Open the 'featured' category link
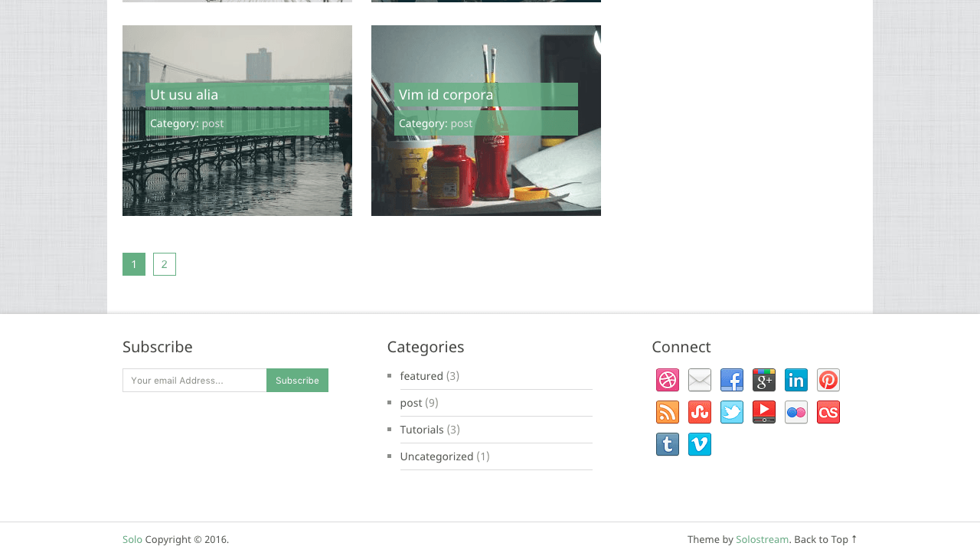 click(x=421, y=376)
